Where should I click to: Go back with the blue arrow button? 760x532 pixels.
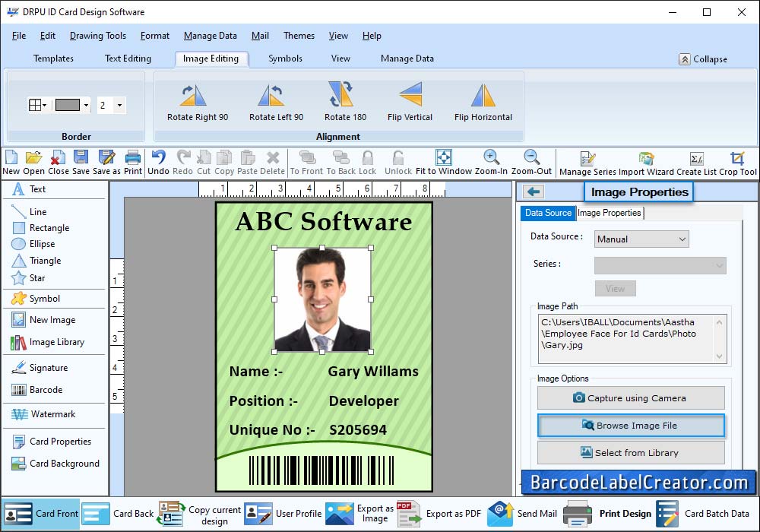tap(534, 192)
